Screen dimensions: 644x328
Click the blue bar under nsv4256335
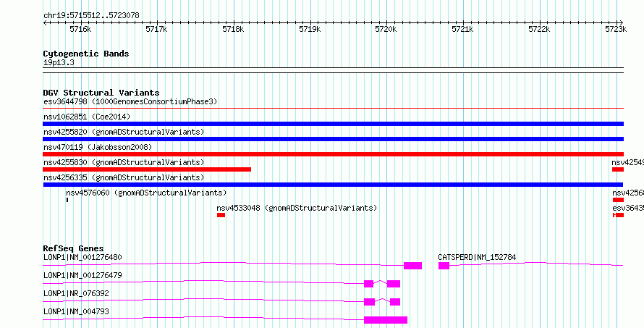(x=333, y=185)
